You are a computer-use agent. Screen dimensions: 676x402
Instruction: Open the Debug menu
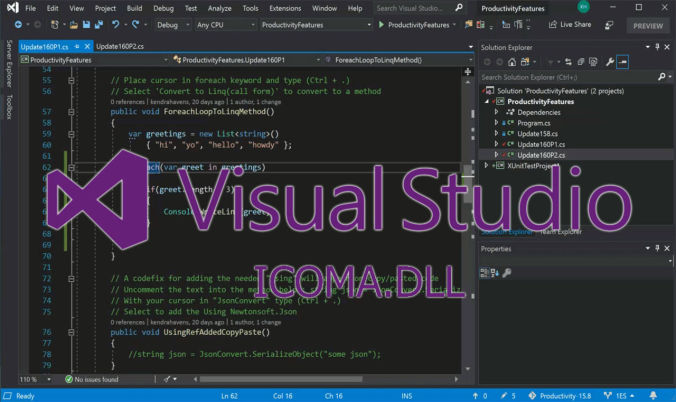click(x=163, y=8)
